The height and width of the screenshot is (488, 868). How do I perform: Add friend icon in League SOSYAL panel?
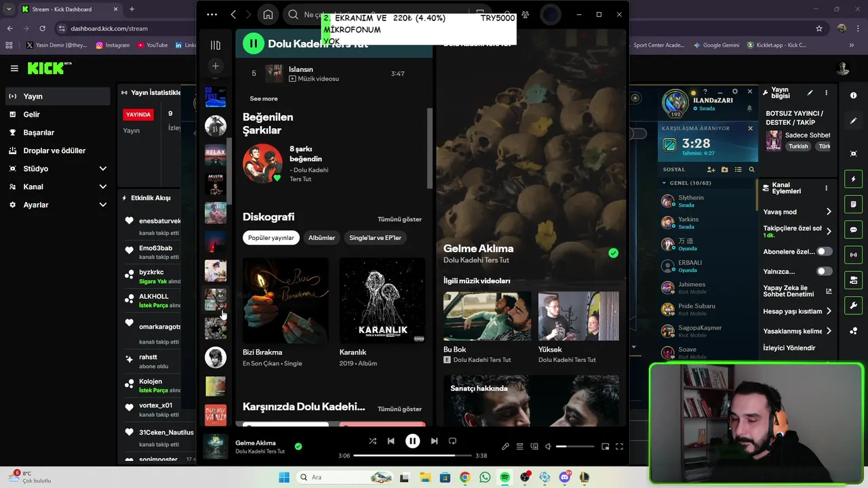click(x=711, y=169)
